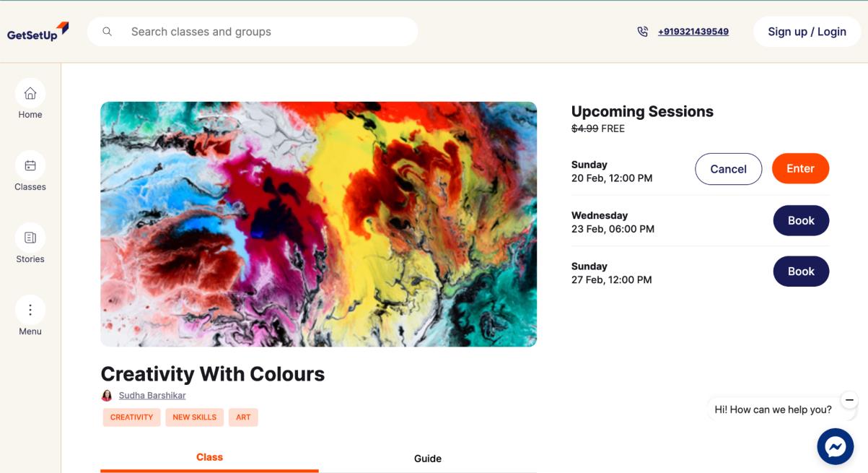Switch to the Guide tab
Image resolution: width=868 pixels, height=473 pixels.
tap(428, 459)
